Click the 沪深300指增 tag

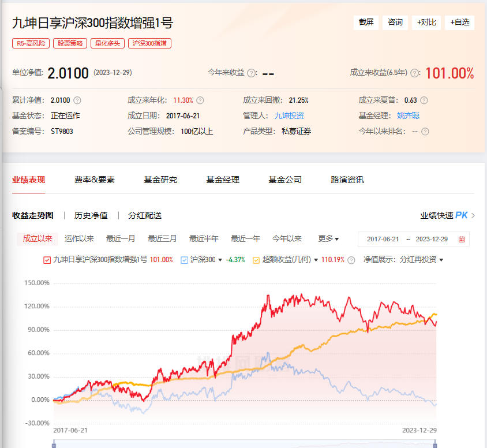[x=149, y=43]
